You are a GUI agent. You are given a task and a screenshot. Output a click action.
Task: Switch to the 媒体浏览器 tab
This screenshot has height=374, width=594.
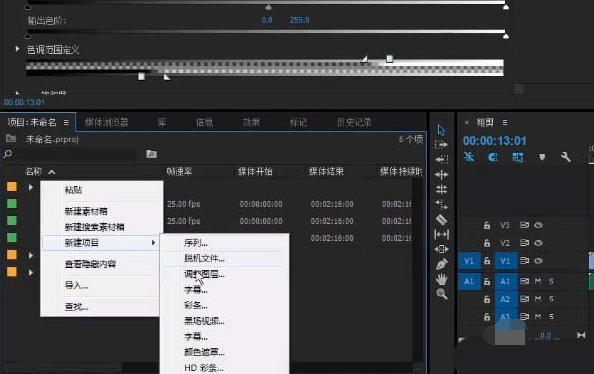[107, 122]
